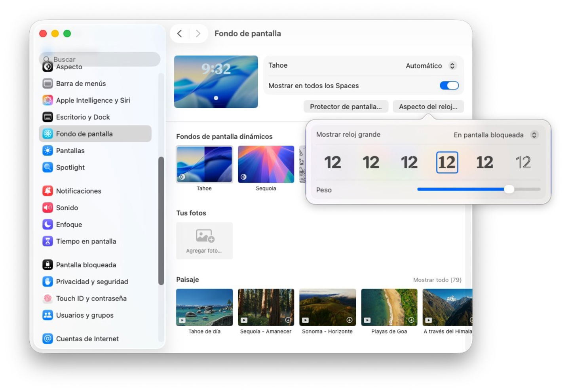Open Privacidad y seguridad in sidebar

92,282
